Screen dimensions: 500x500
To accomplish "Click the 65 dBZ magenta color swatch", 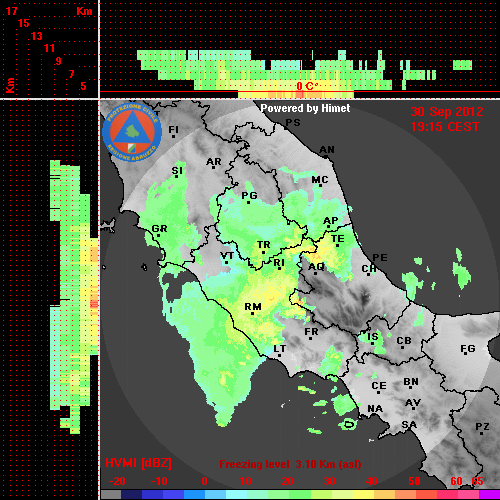I will [490, 495].
